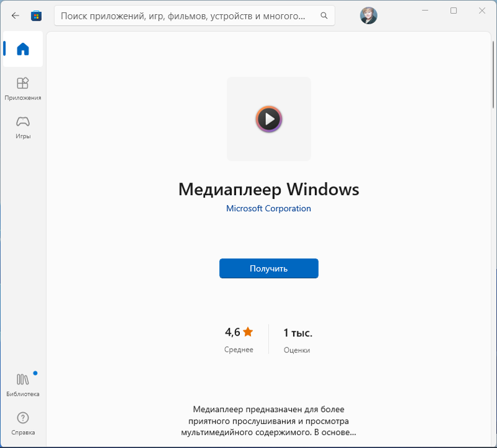Open the Справка help section
This screenshot has height=448, width=497.
click(x=23, y=424)
